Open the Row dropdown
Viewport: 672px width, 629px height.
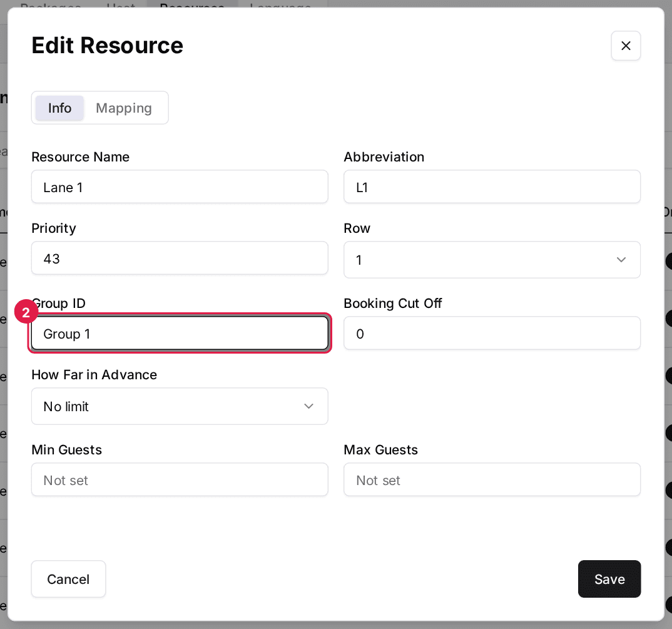pyautogui.click(x=492, y=260)
